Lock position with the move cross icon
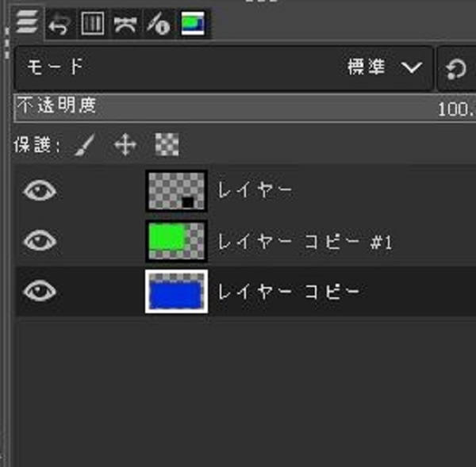476x467 pixels. (125, 144)
